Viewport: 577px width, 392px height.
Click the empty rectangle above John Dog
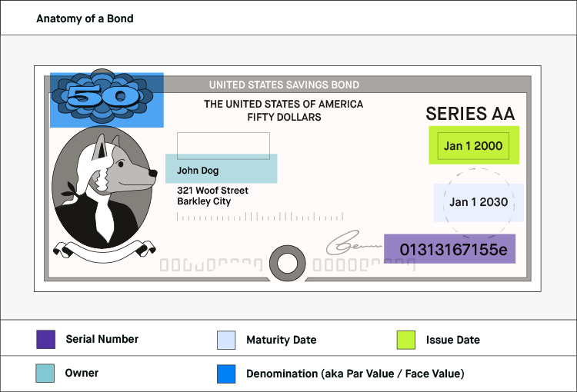tap(223, 145)
